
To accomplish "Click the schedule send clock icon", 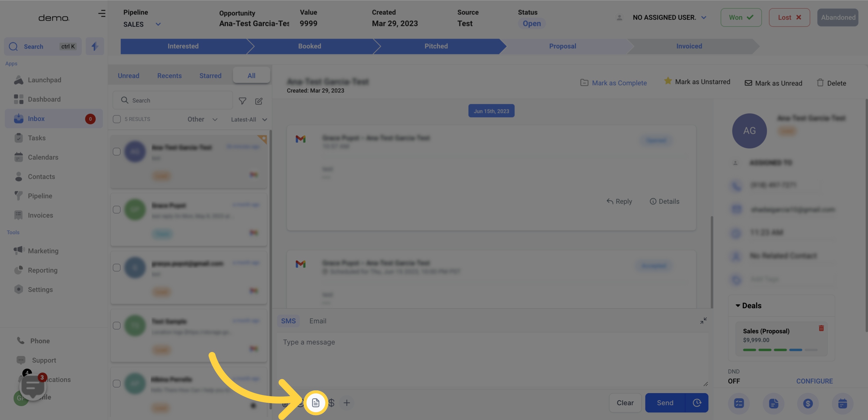I will click(x=697, y=402).
